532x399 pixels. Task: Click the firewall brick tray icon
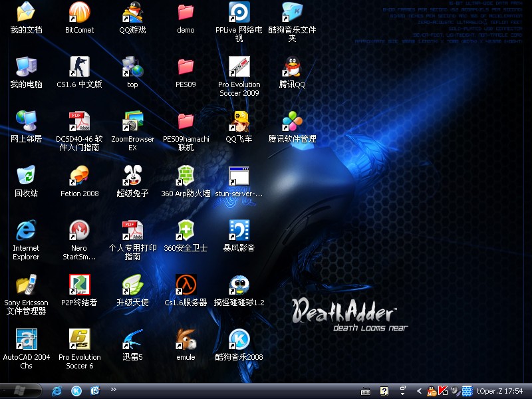(x=467, y=391)
